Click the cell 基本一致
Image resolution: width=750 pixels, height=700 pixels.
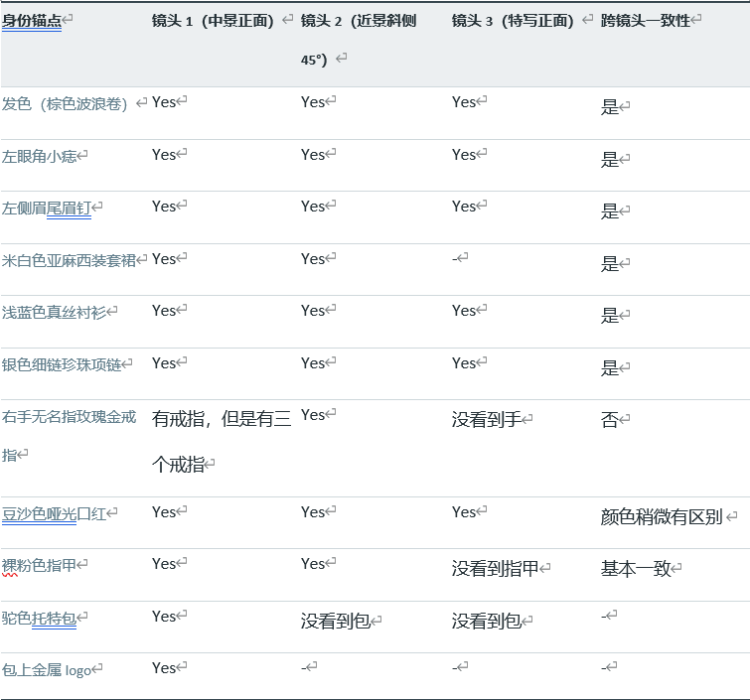(636, 569)
